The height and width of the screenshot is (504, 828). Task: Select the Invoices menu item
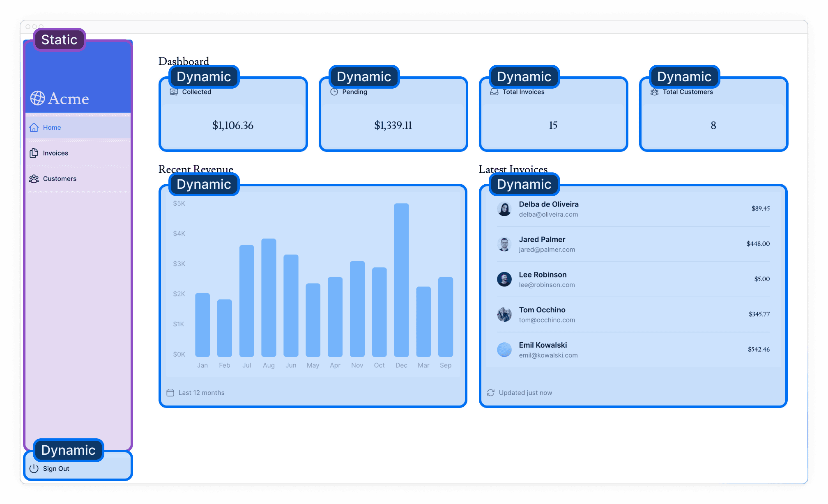[55, 152]
